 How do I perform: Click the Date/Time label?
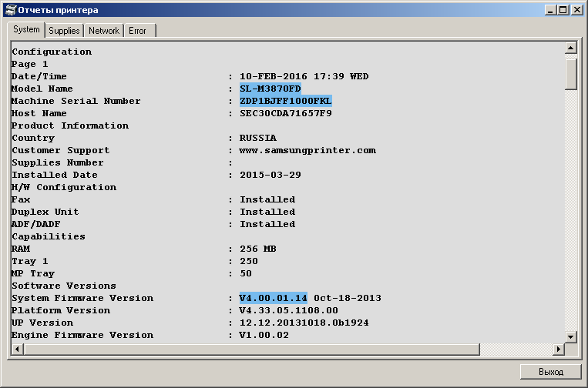(39, 76)
